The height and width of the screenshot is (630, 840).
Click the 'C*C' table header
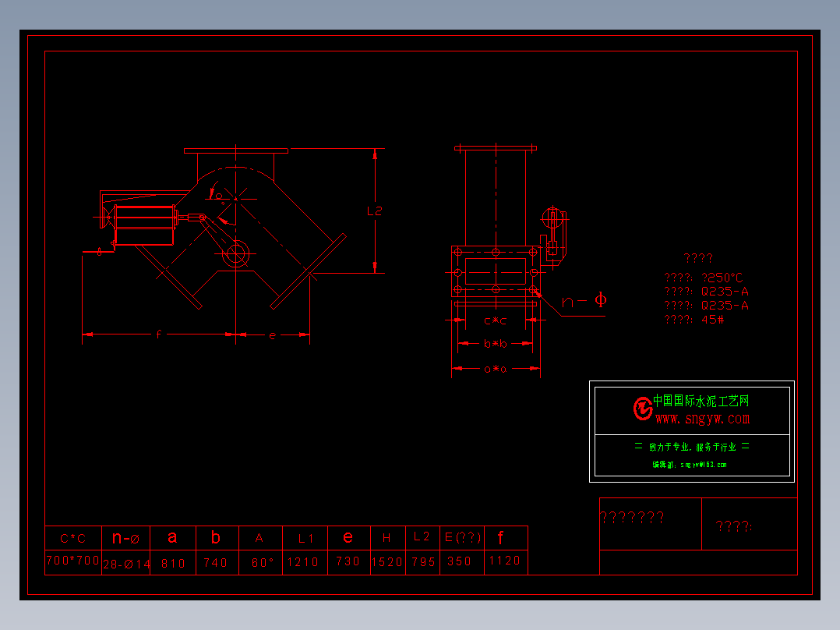click(x=73, y=538)
